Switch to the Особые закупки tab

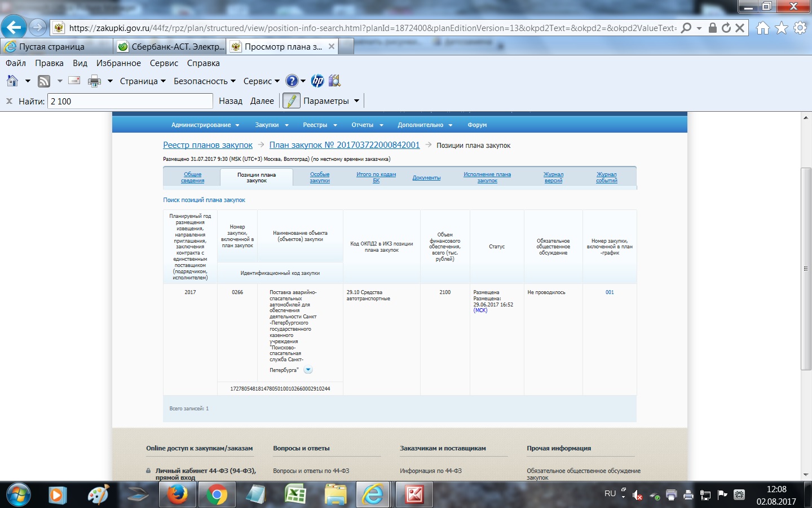(320, 177)
